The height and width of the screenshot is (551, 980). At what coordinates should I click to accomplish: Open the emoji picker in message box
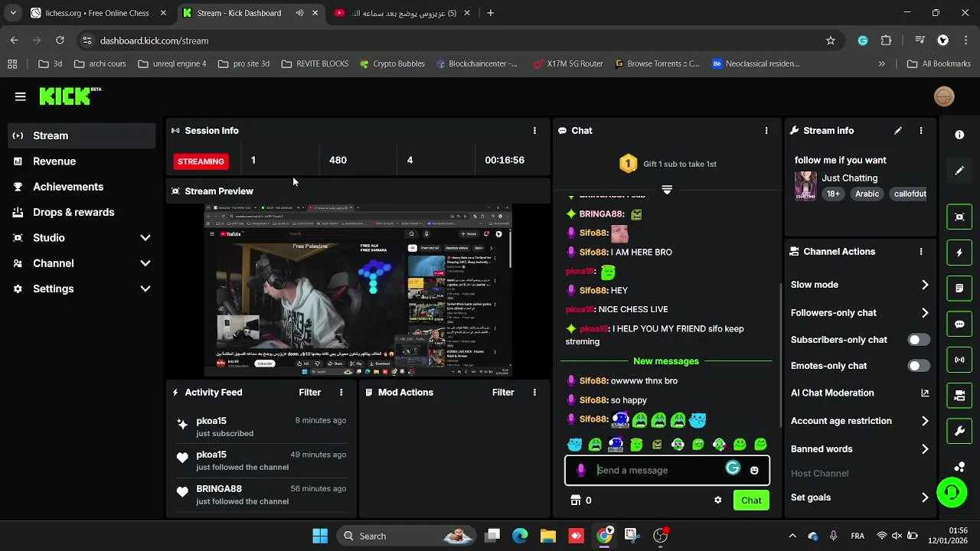pos(754,471)
